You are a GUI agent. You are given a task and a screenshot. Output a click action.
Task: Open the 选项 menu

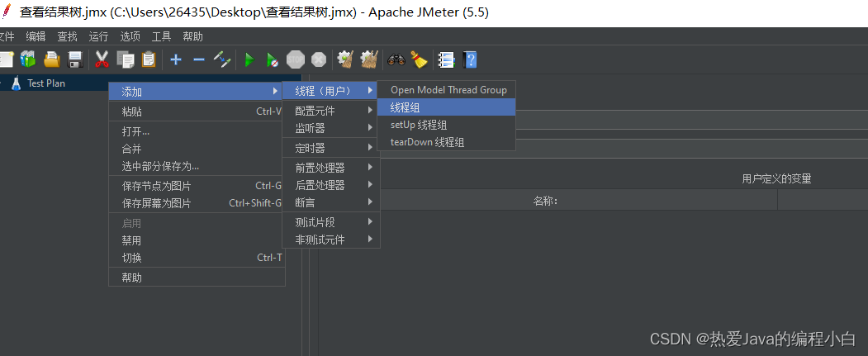[x=130, y=36]
